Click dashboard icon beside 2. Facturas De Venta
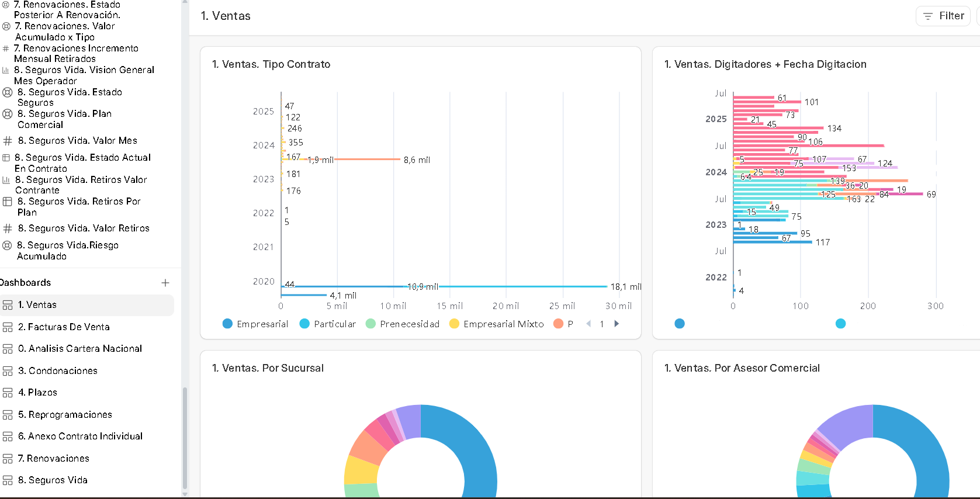 (x=8, y=327)
